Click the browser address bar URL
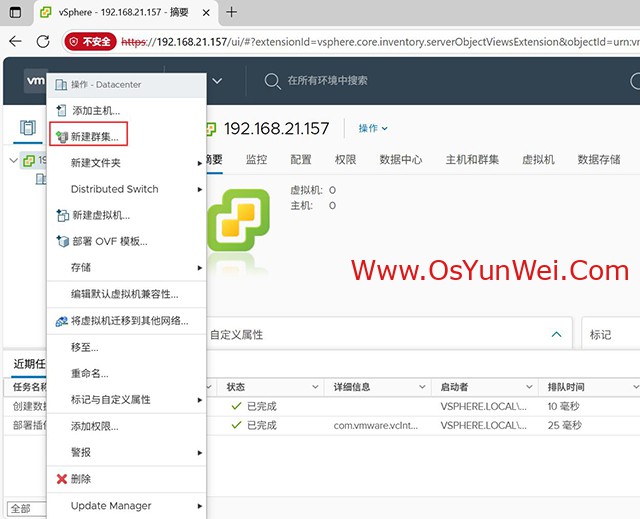Screen dimensions: 640x519 coord(380,42)
